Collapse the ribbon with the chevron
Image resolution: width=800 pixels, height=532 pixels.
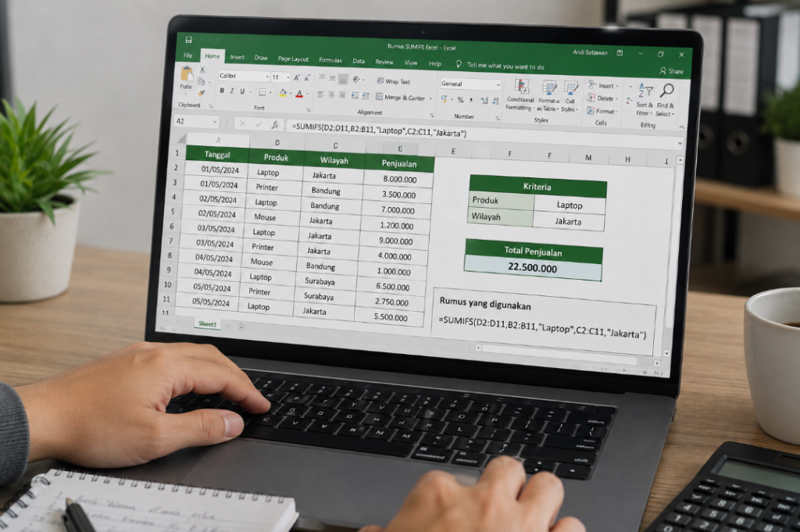click(x=681, y=127)
